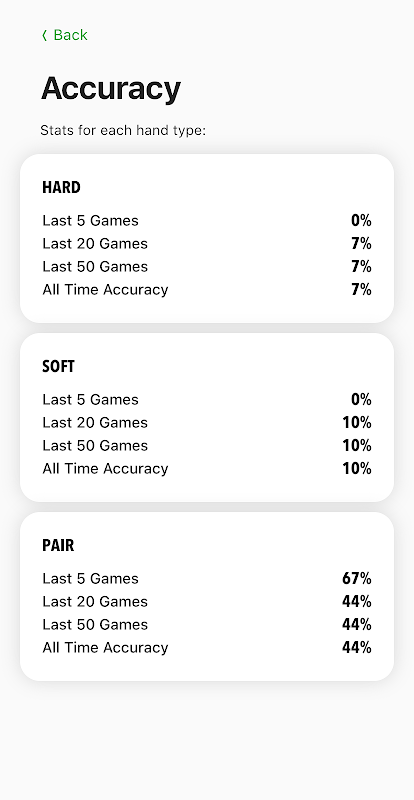Tap the 67% value for PAIR Last 5 Games
Viewport: 414px width, 800px height.
point(357,579)
